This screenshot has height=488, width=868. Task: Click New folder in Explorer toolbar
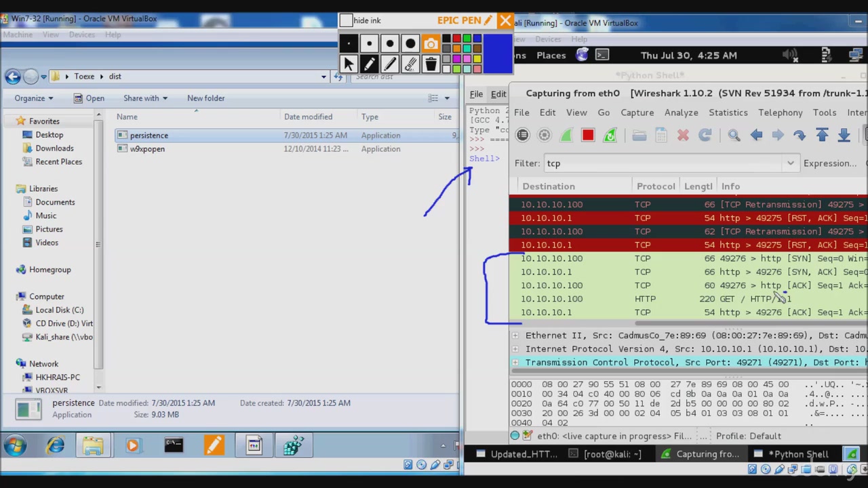pos(205,98)
